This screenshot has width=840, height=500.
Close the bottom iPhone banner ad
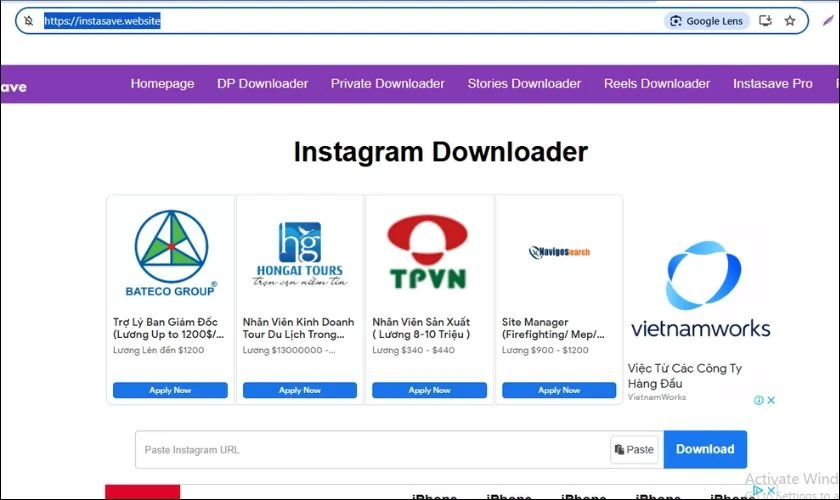771,490
